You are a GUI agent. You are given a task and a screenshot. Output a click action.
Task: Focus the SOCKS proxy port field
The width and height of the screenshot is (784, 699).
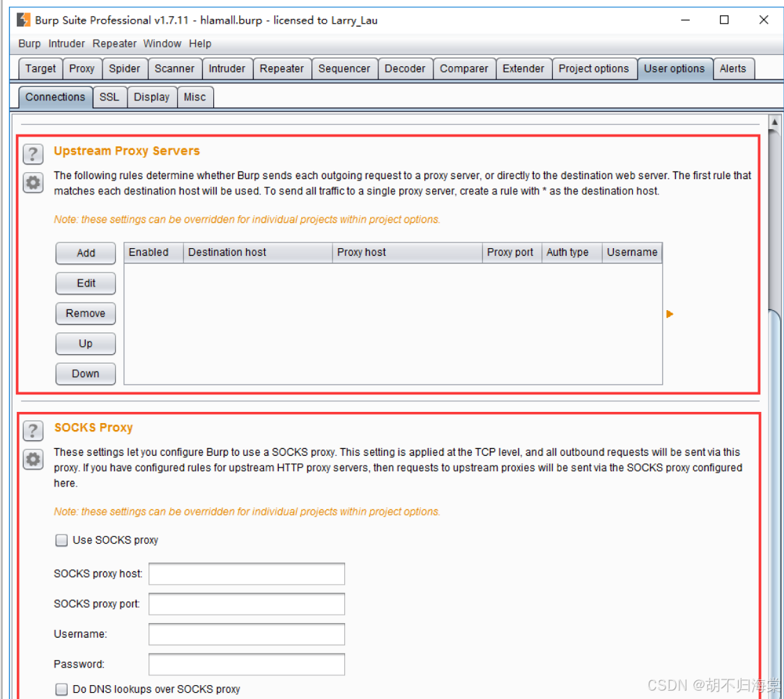point(247,604)
